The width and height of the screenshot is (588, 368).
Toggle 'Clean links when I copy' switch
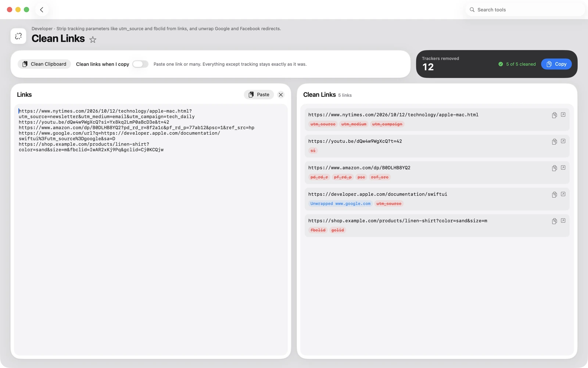pyautogui.click(x=140, y=64)
